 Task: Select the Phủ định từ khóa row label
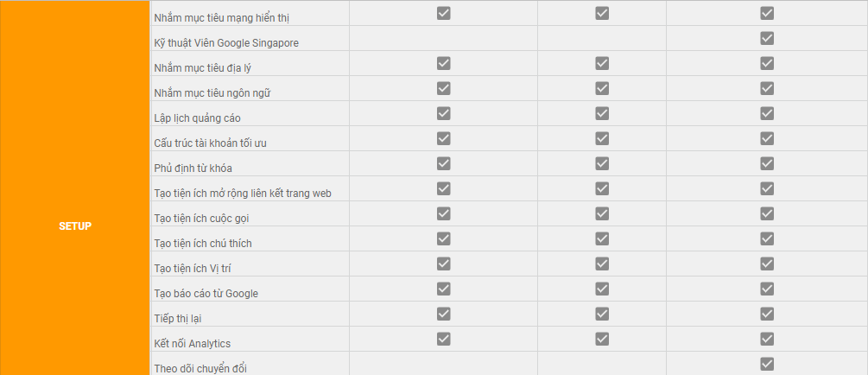click(x=193, y=168)
